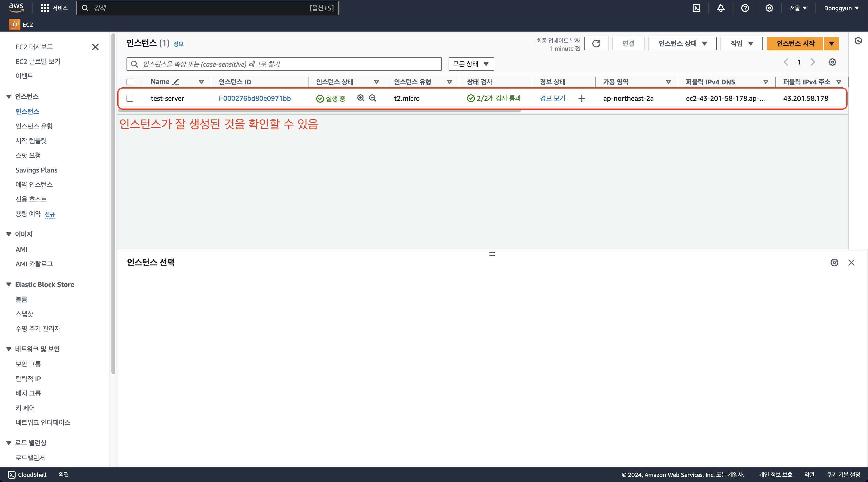Open the 모든 상태 filter dropdown
The image size is (868, 482).
pyautogui.click(x=471, y=64)
